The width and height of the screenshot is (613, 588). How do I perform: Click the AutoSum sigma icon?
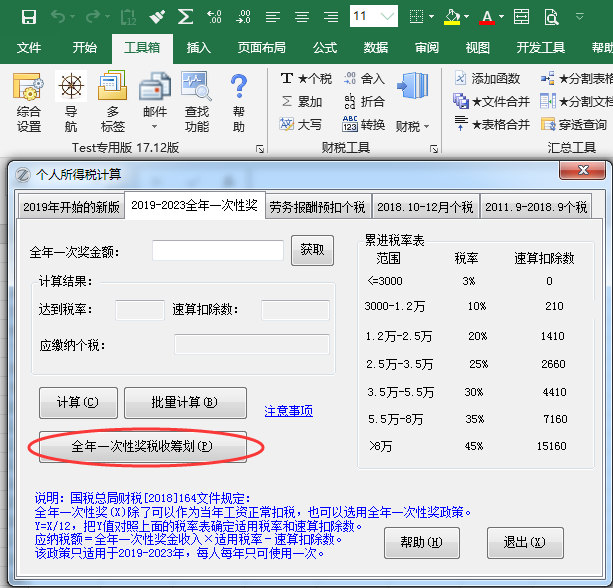(x=185, y=16)
